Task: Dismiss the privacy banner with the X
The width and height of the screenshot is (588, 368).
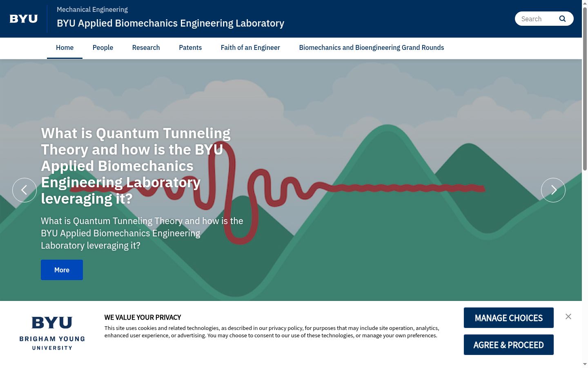Action: 568,316
